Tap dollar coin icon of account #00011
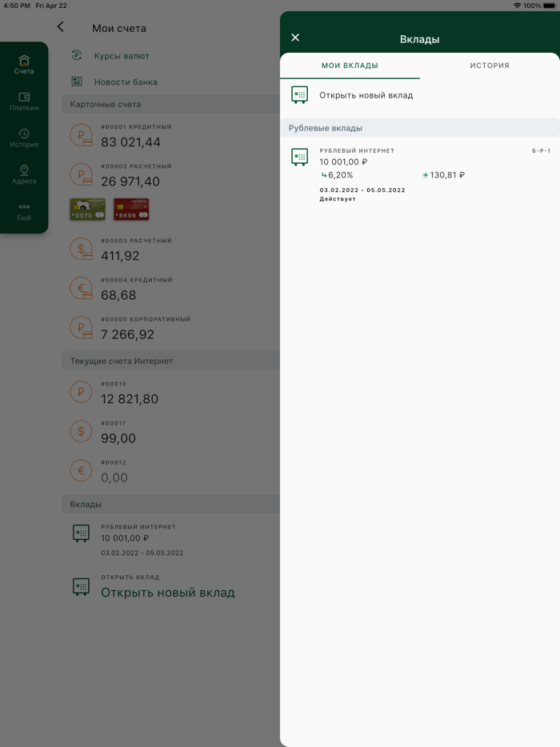 [x=81, y=432]
